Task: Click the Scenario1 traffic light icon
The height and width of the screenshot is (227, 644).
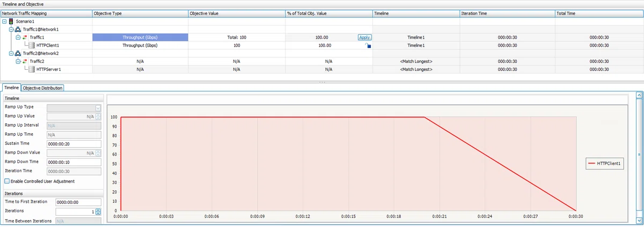Action: pyautogui.click(x=11, y=21)
